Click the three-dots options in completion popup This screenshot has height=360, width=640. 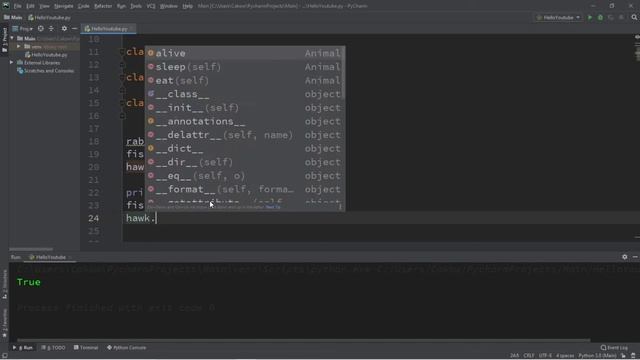tap(340, 207)
